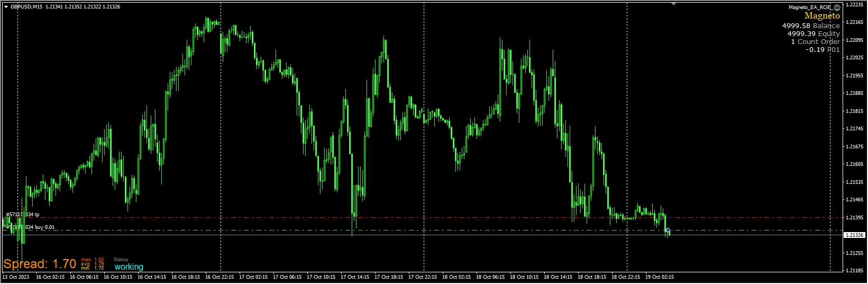Click the 'avg: 1.79' spread value
This screenshot has height=284, width=868.
pos(93,264)
